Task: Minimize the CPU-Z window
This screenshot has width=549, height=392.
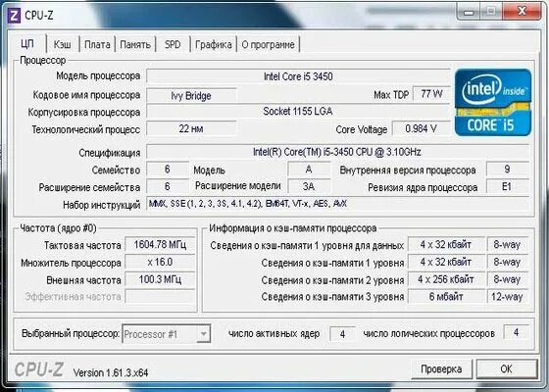Action: click(x=469, y=12)
